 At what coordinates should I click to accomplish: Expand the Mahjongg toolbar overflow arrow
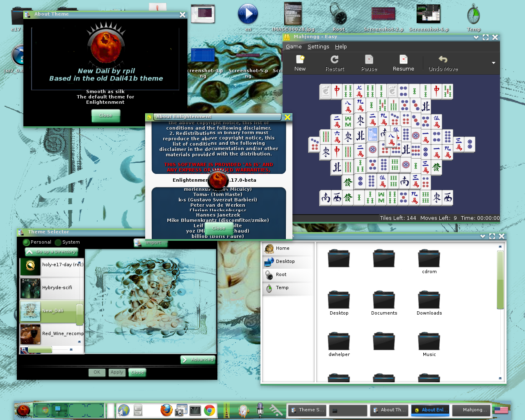coord(493,63)
